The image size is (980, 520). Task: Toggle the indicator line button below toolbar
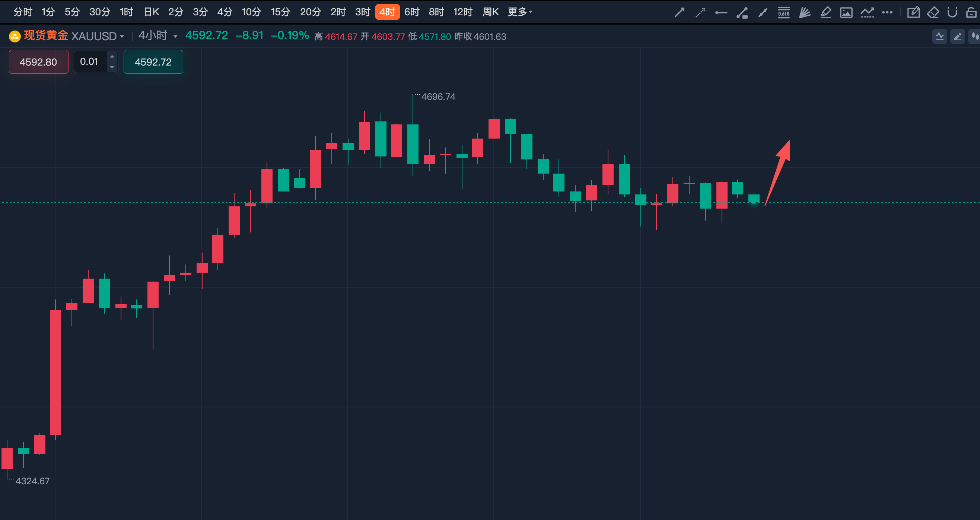[939, 37]
